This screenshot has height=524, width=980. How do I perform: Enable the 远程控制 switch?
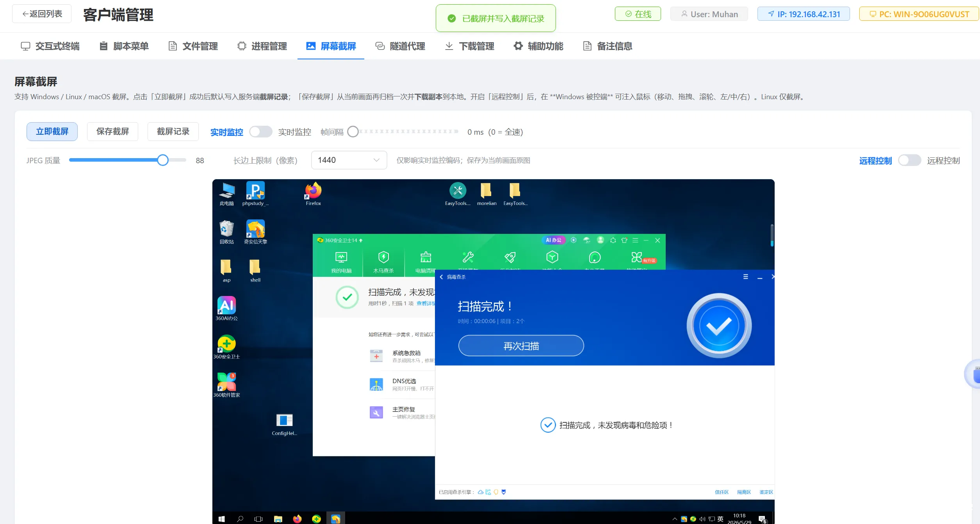coord(909,160)
